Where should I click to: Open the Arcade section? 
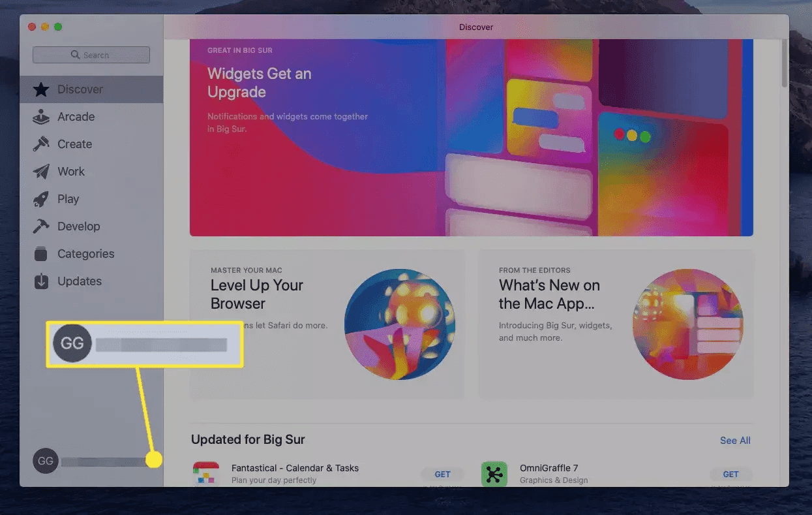click(91, 117)
